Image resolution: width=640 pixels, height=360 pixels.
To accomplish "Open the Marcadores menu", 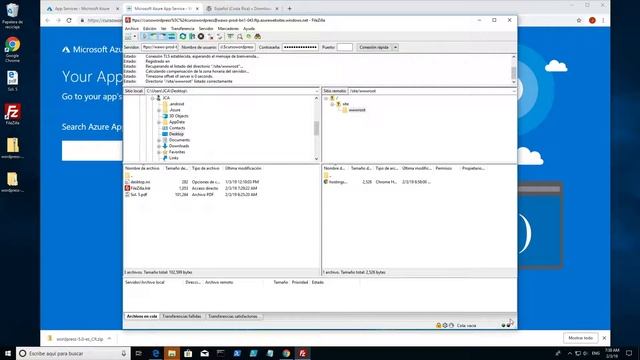I will 228,29.
